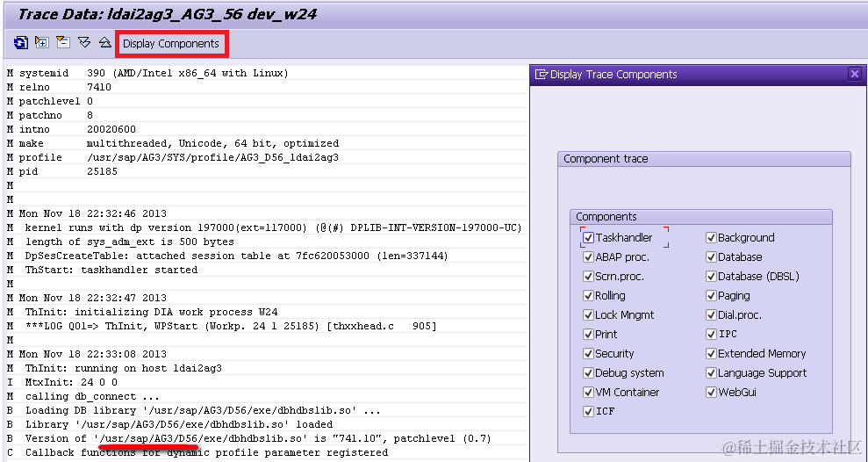Image resolution: width=868 pixels, height=462 pixels.
Task: Toggle the Background checkbox
Action: 712,238
